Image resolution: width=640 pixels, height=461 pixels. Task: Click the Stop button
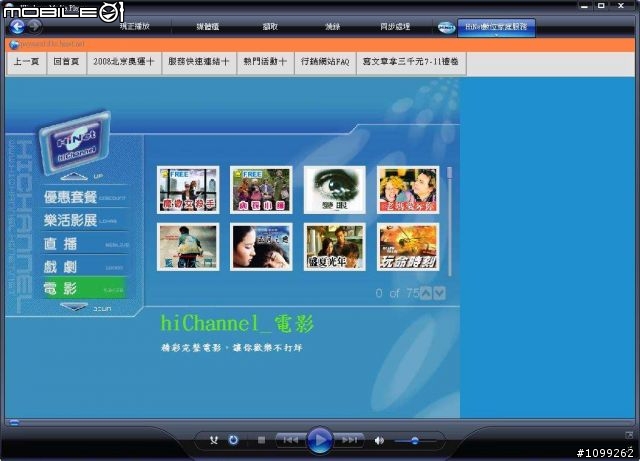pos(262,440)
